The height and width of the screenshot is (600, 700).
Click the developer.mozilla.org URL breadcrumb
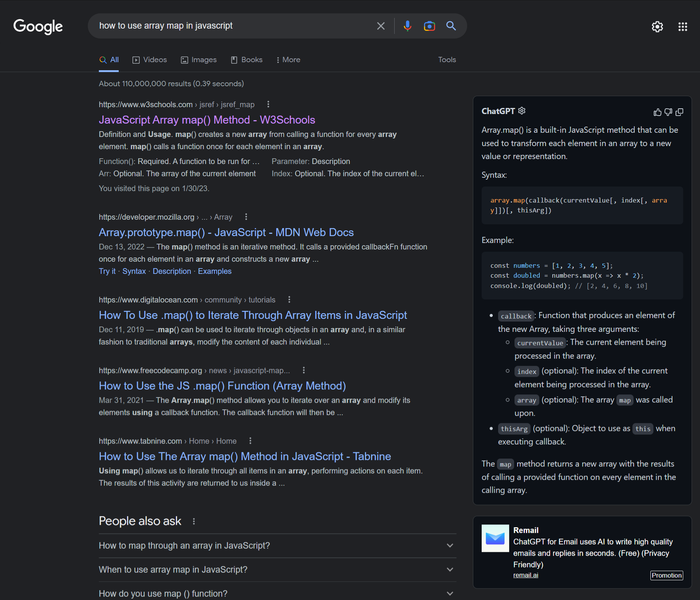(x=165, y=217)
